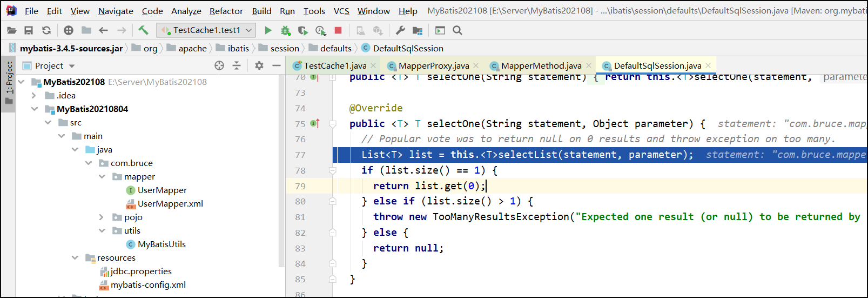
Task: Toggle the 1: Project tool window tab
Action: pyautogui.click(x=9, y=84)
